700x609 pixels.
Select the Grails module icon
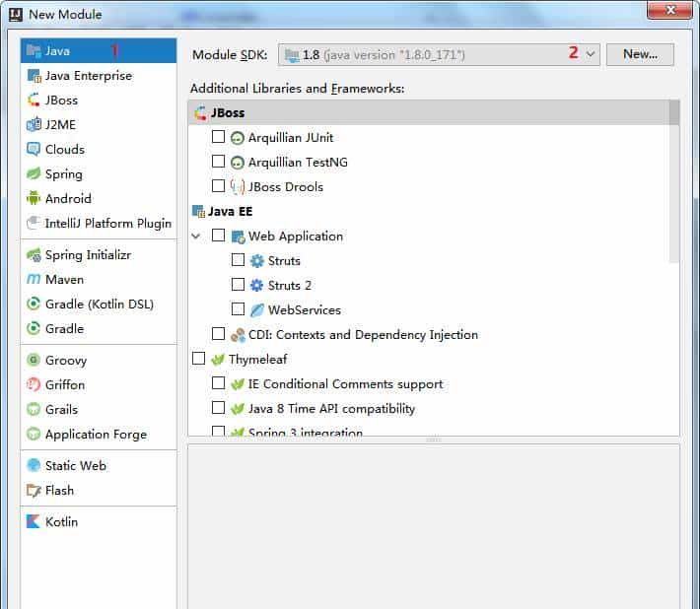pos(34,409)
